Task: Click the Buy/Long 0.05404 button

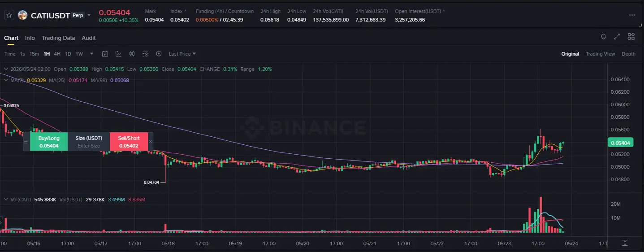Action: click(49, 142)
